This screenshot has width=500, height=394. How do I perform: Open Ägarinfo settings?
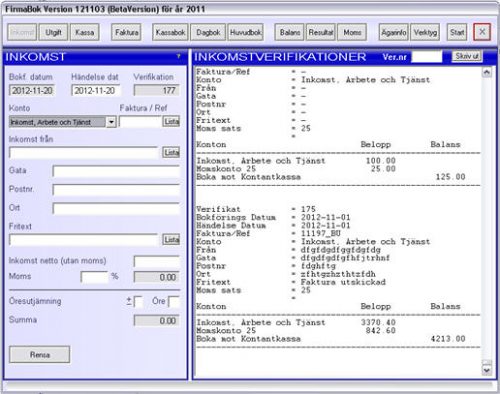coord(394,32)
